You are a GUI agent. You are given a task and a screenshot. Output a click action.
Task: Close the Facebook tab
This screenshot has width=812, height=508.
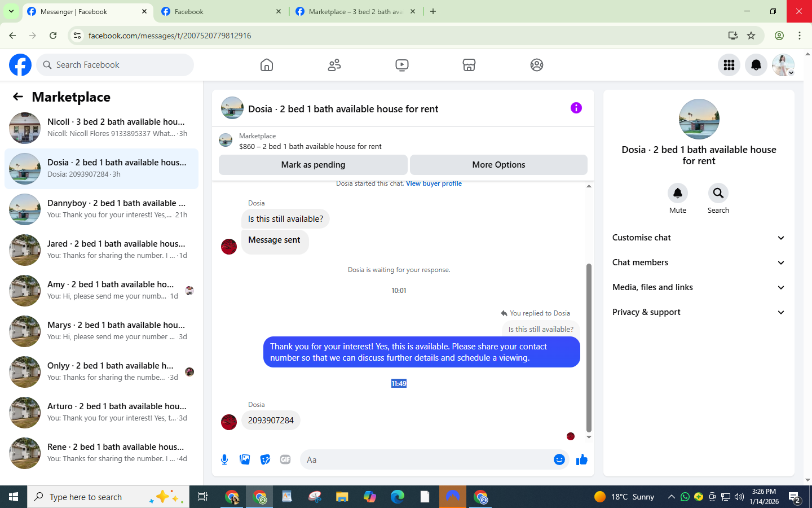[x=279, y=11]
